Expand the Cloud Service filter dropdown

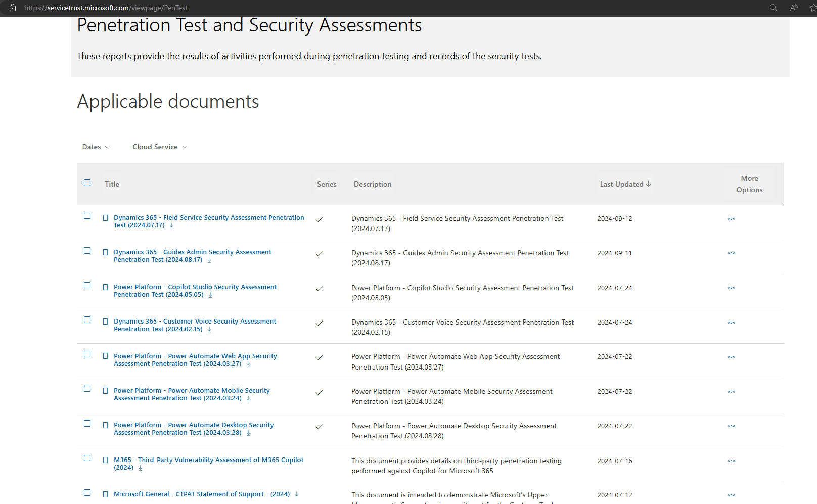pos(160,147)
